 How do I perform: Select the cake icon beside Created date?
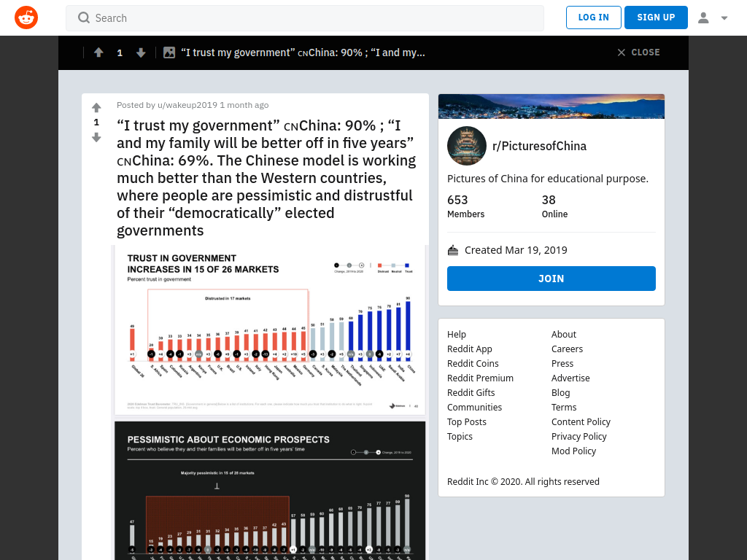coord(453,250)
